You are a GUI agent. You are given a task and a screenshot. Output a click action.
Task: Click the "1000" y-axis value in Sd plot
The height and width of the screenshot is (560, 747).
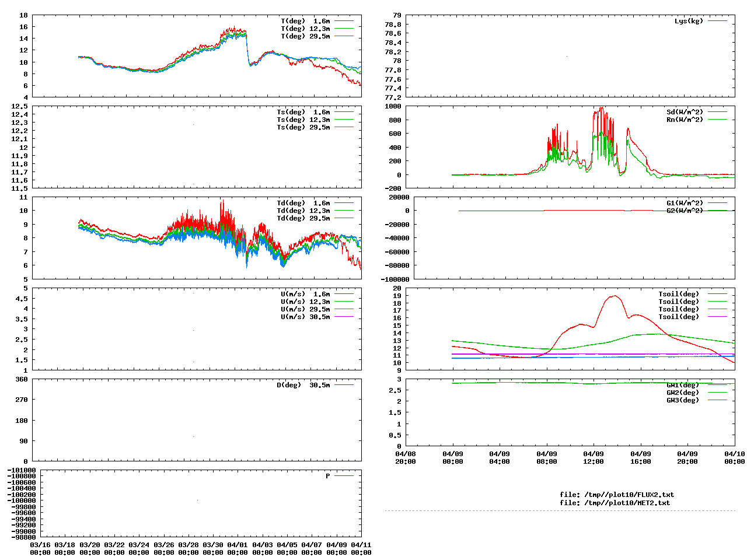click(x=393, y=106)
